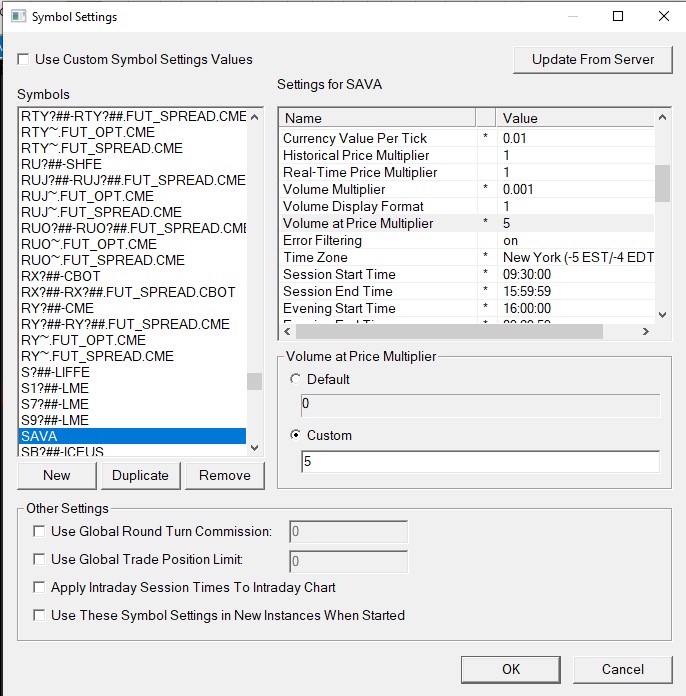686x696 pixels.
Task: Click Update From Server button
Action: [x=592, y=59]
